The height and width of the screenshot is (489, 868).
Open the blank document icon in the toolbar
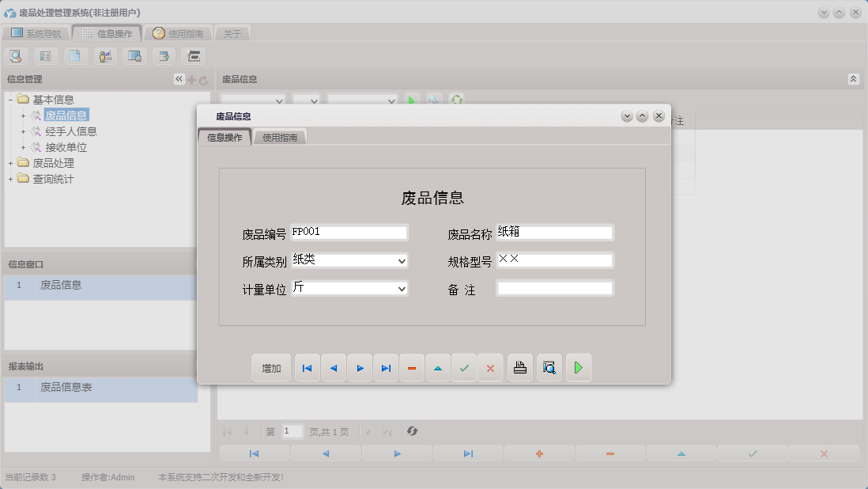75,56
